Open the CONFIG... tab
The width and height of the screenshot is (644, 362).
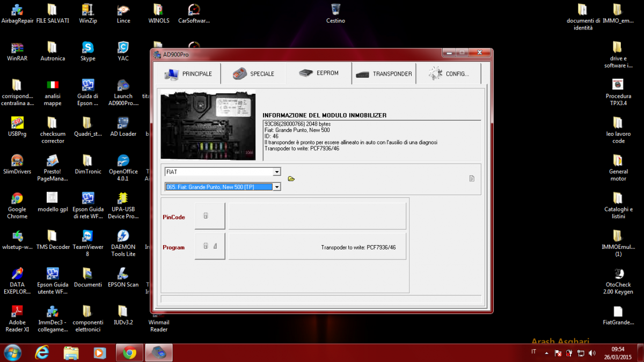tap(449, 74)
